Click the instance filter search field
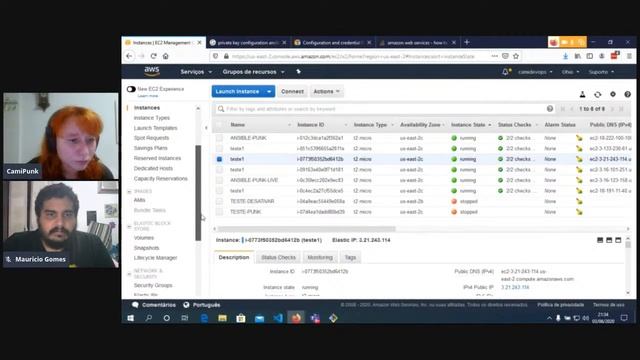This screenshot has height=360, width=640. tap(382, 109)
